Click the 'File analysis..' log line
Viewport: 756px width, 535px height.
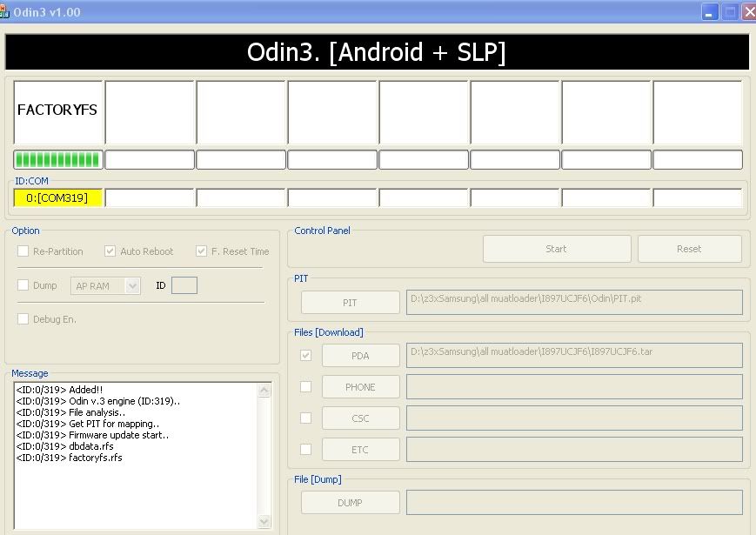pyautogui.click(x=70, y=412)
